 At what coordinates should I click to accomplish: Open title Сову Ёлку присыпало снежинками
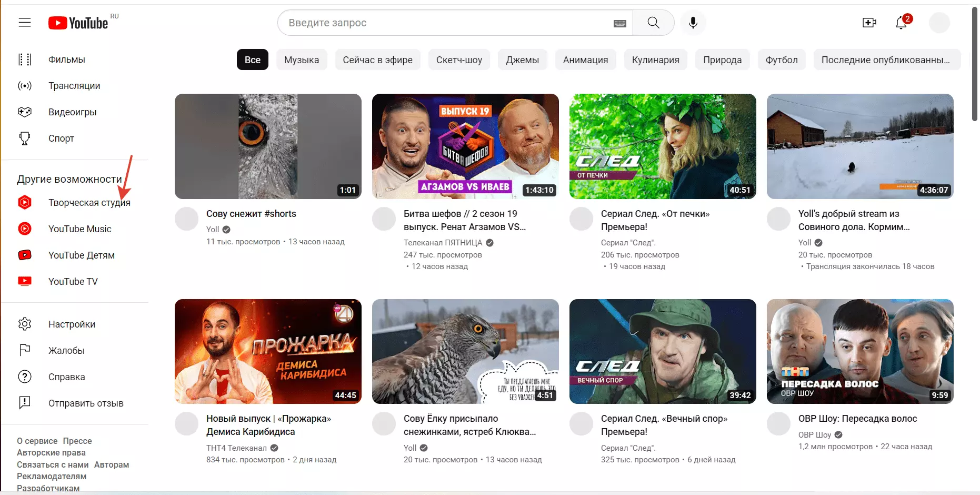click(x=470, y=425)
